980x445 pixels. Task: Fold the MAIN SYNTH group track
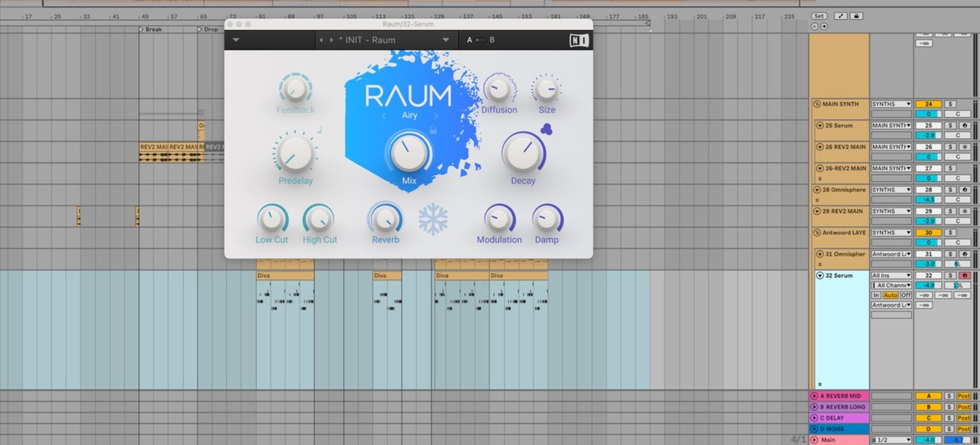(817, 104)
